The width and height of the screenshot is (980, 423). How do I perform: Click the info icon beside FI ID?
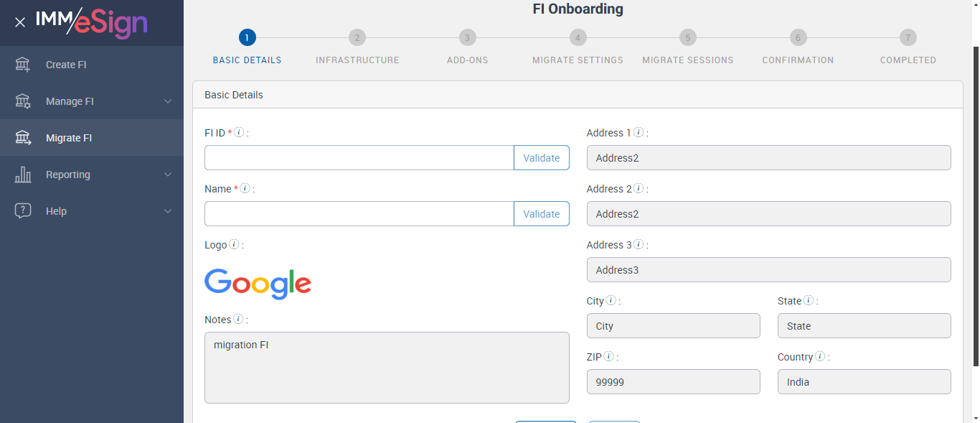coord(239,133)
